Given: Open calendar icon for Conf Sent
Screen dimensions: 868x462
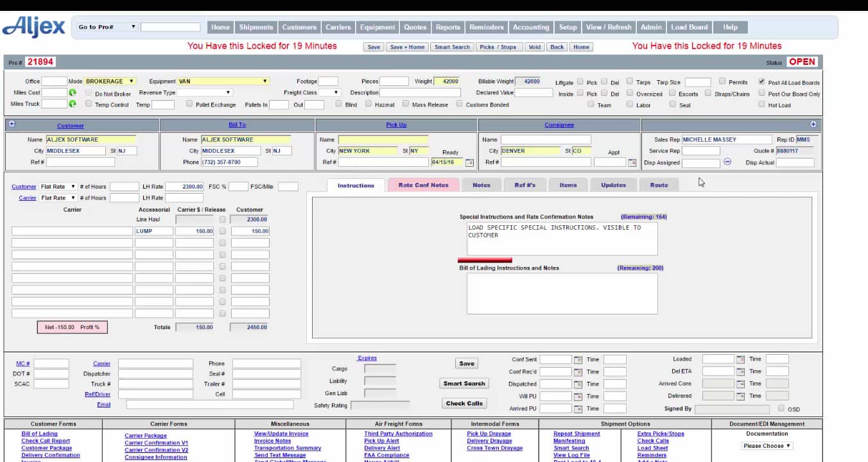Looking at the screenshot, I should point(578,359).
